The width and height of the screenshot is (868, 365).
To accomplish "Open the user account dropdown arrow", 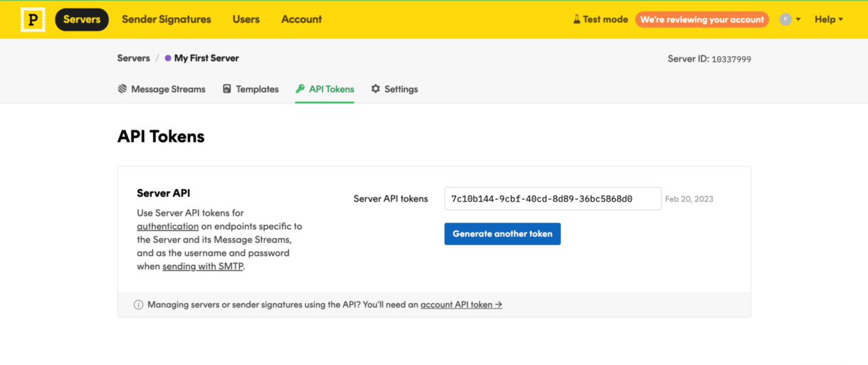I will point(798,19).
